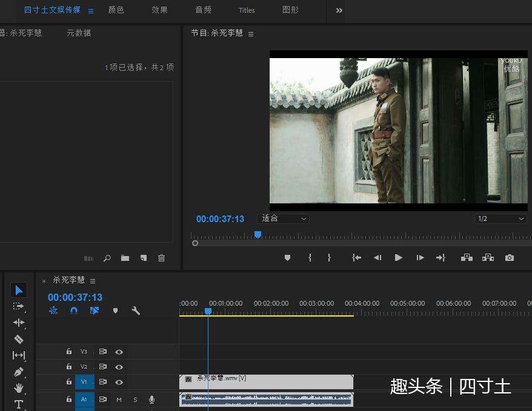Image resolution: width=532 pixels, height=411 pixels.
Task: Toggle lock on track V1
Action: click(x=69, y=381)
